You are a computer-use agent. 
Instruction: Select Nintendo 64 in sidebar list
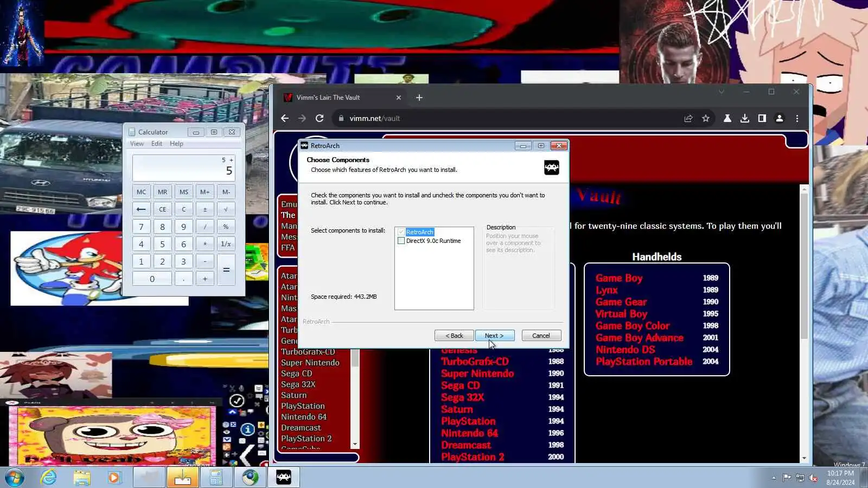[x=304, y=417]
